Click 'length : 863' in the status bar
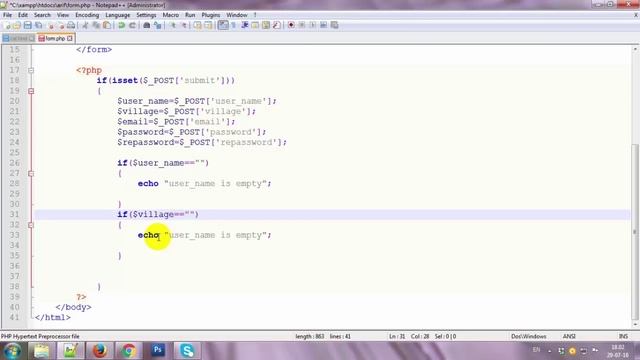The height and width of the screenshot is (360, 640). (309, 337)
